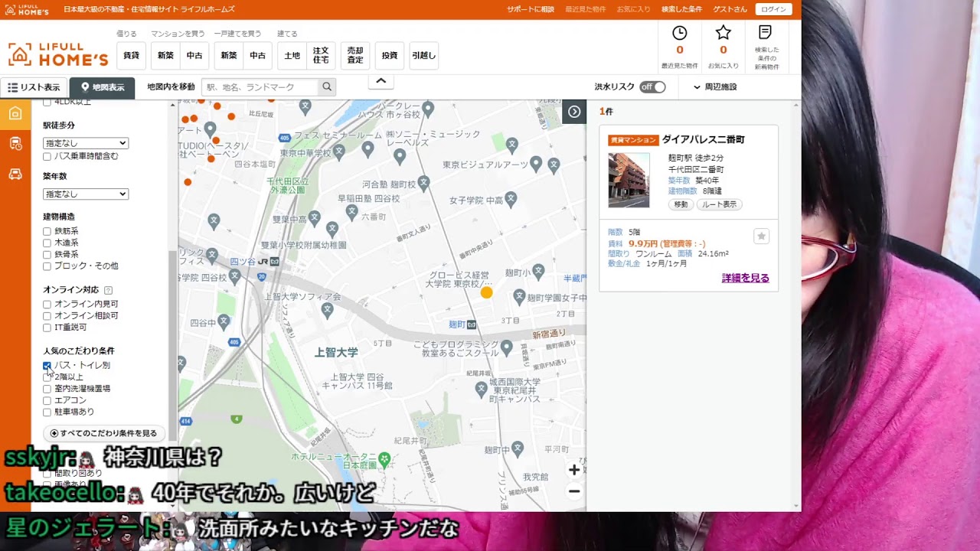
Task: Click the clock icon above 最近見た物件
Action: [x=678, y=34]
